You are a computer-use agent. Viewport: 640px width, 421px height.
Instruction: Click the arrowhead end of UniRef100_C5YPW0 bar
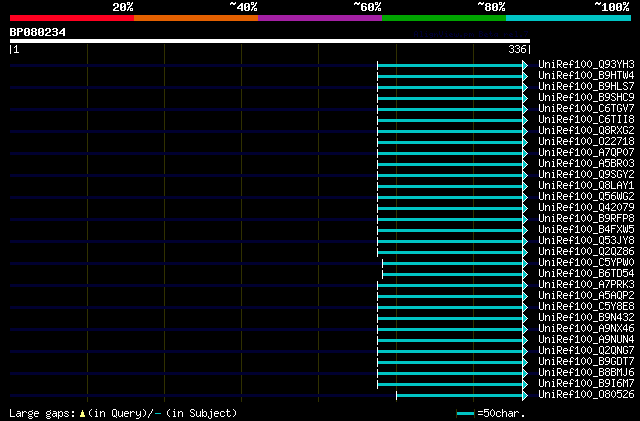525,263
